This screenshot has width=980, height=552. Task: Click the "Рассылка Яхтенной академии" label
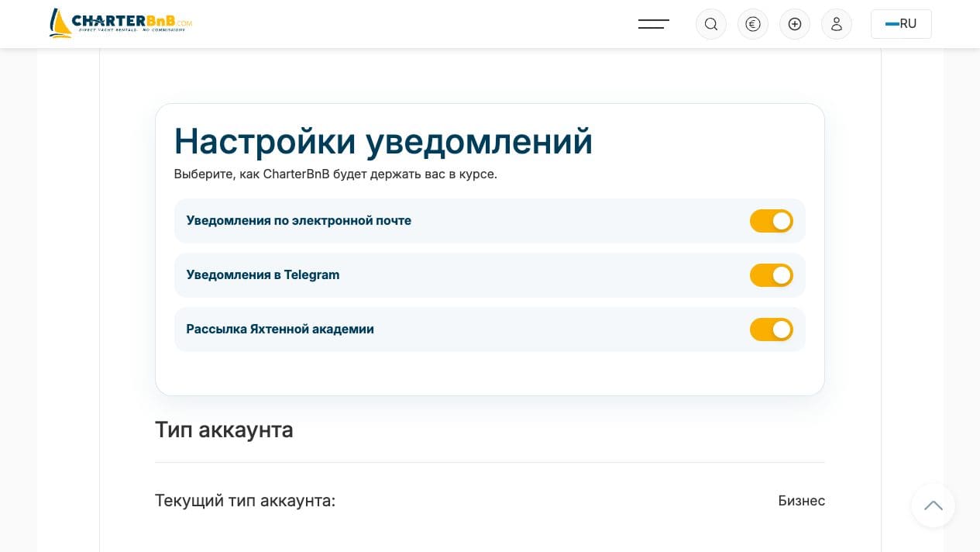click(280, 329)
